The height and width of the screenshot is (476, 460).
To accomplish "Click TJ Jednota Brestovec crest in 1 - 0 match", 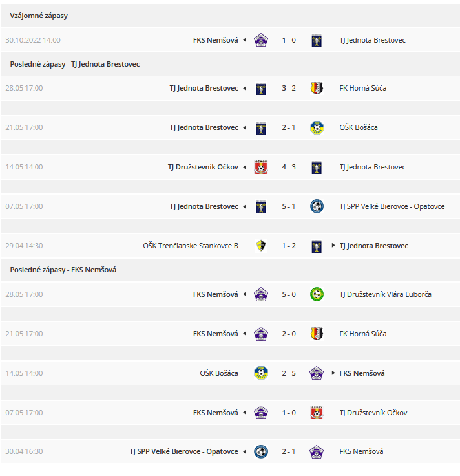I will (317, 40).
